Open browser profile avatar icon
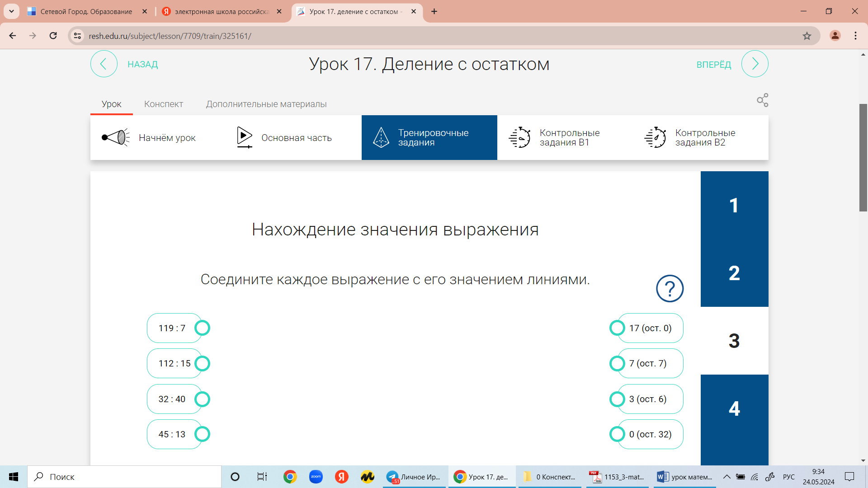This screenshot has width=868, height=488. (x=835, y=36)
